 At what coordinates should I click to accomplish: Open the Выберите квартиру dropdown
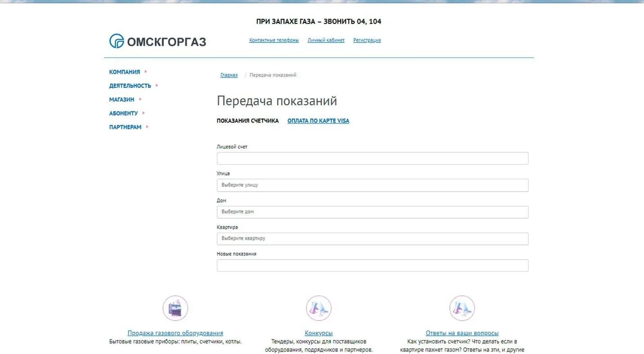coord(372,238)
